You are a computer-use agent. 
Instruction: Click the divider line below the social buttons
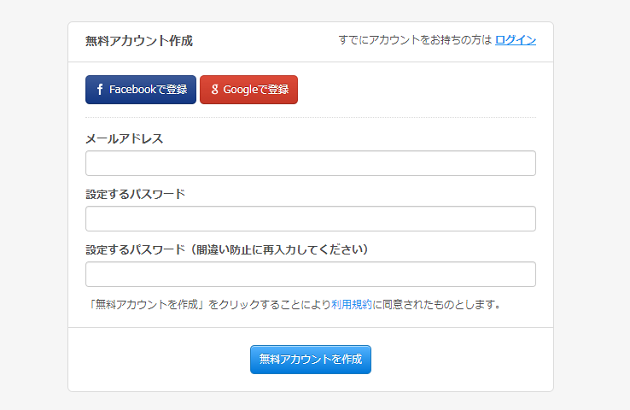pos(310,117)
